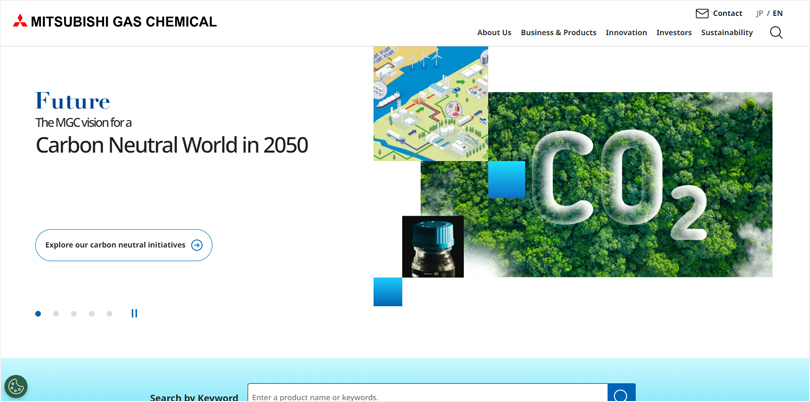Select the first slide indicator dot
The image size is (810, 402).
pyautogui.click(x=38, y=314)
